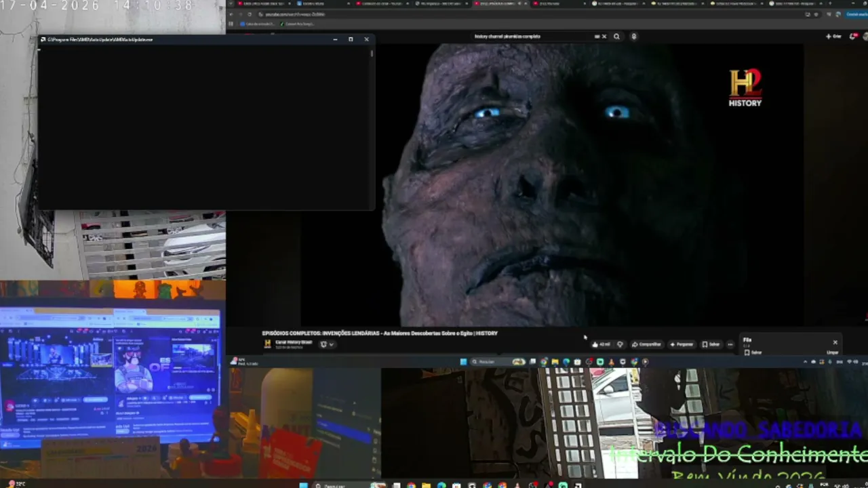The width and height of the screenshot is (868, 488).
Task: Click the Perguntar button
Action: pyautogui.click(x=682, y=344)
